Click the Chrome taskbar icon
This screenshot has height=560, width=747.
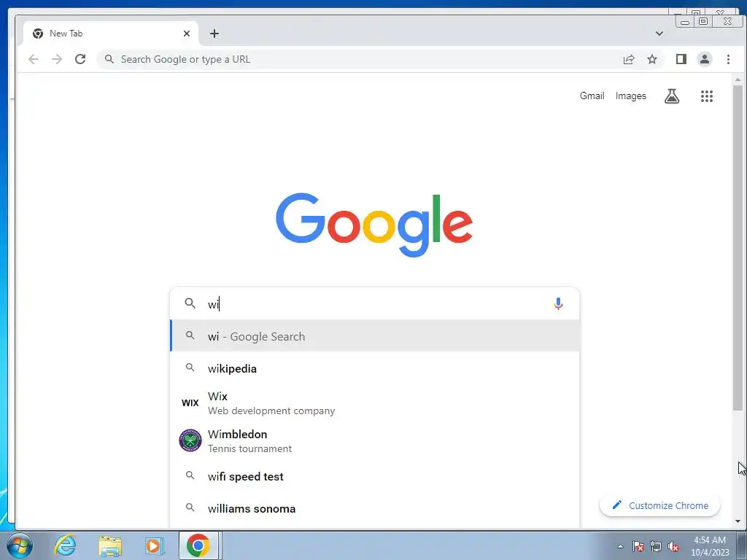pos(198,545)
